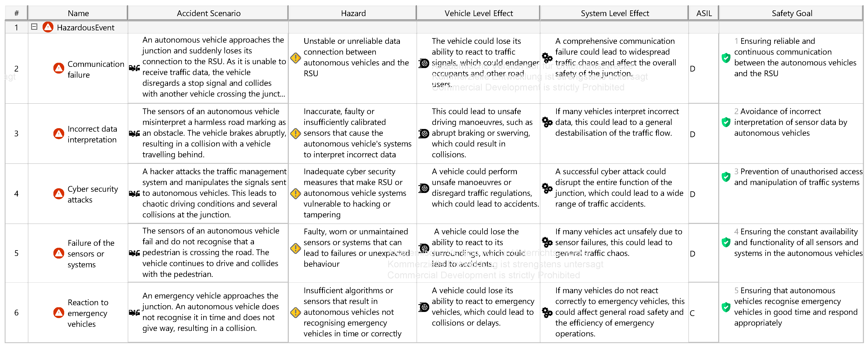Select Reaction to emergency vehicles tree item
The image size is (868, 348).
pos(88,313)
